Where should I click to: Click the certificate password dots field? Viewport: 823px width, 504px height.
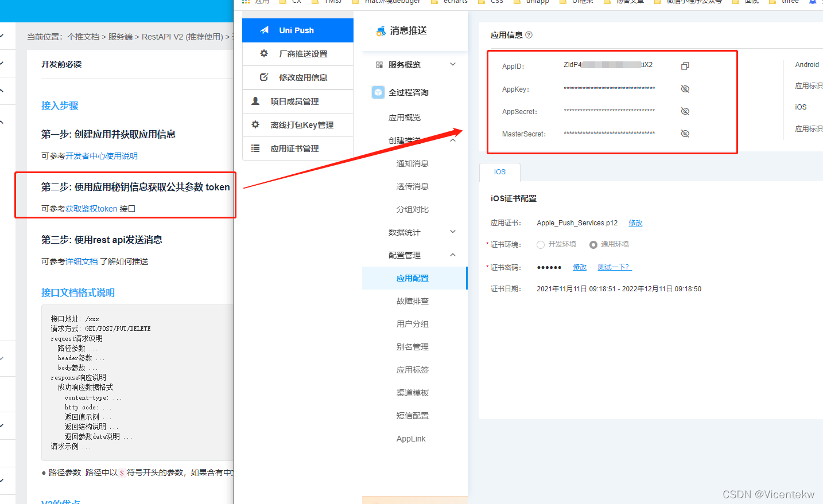549,267
